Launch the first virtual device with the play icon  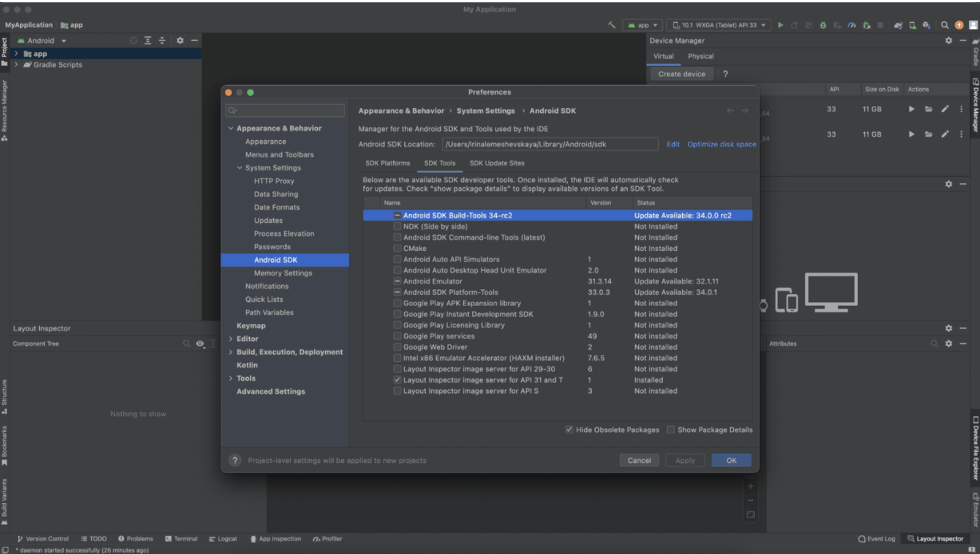tap(911, 109)
